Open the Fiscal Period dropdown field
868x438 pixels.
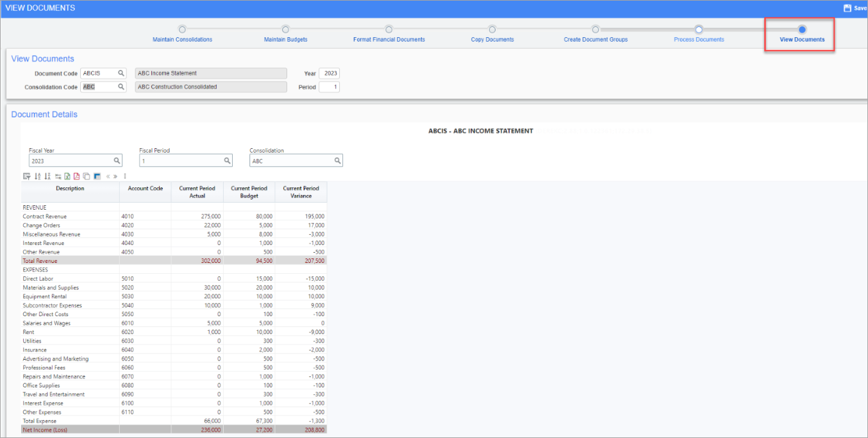[x=186, y=161]
